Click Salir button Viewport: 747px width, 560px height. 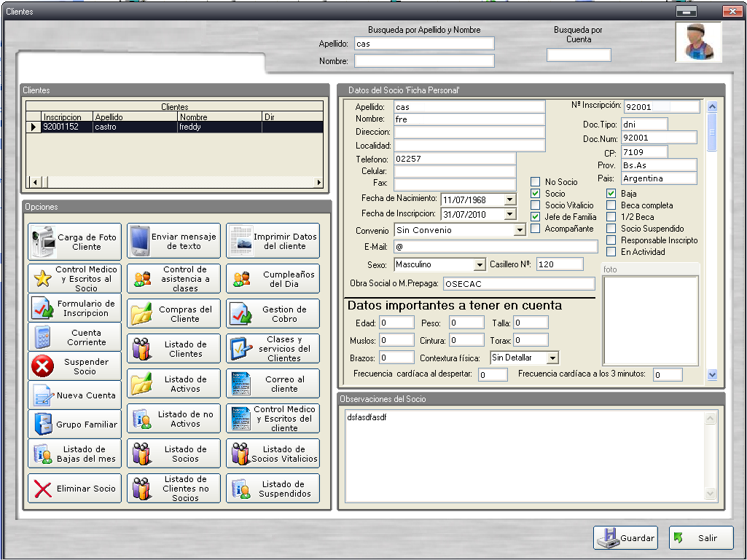coord(701,537)
